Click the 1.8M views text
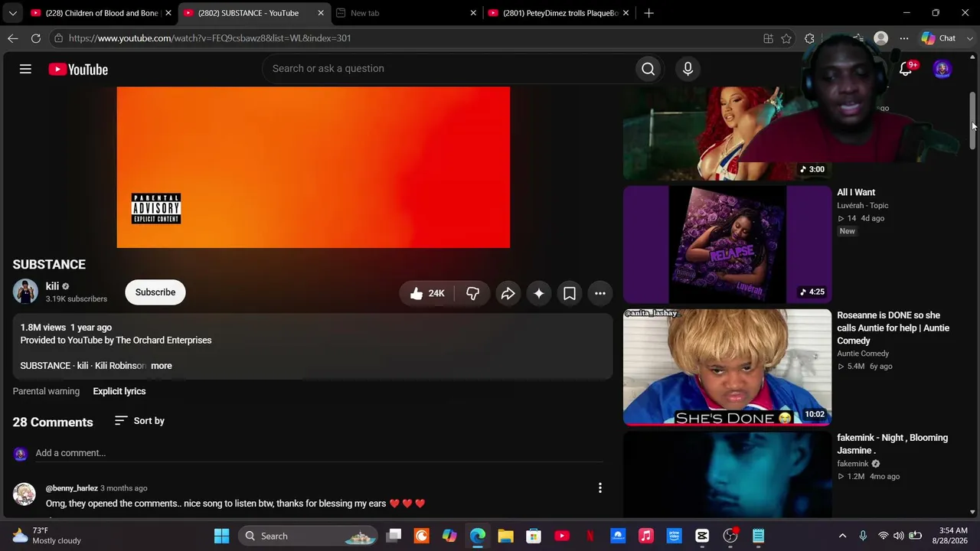 click(x=43, y=328)
